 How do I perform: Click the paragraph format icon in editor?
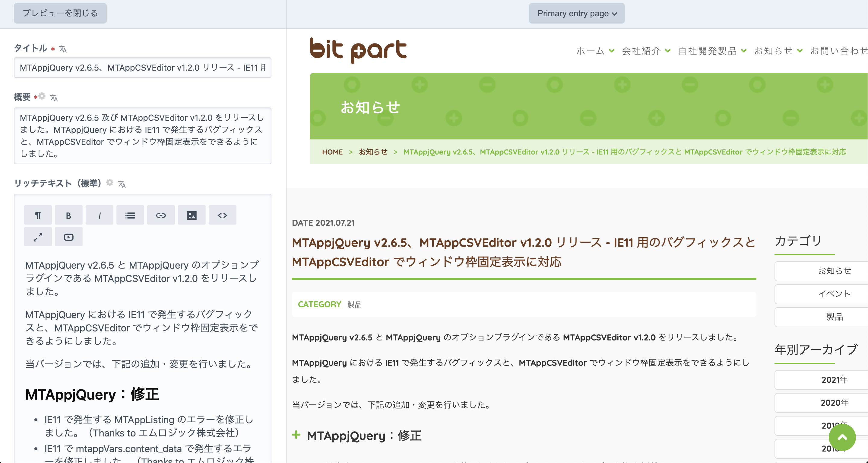[38, 215]
